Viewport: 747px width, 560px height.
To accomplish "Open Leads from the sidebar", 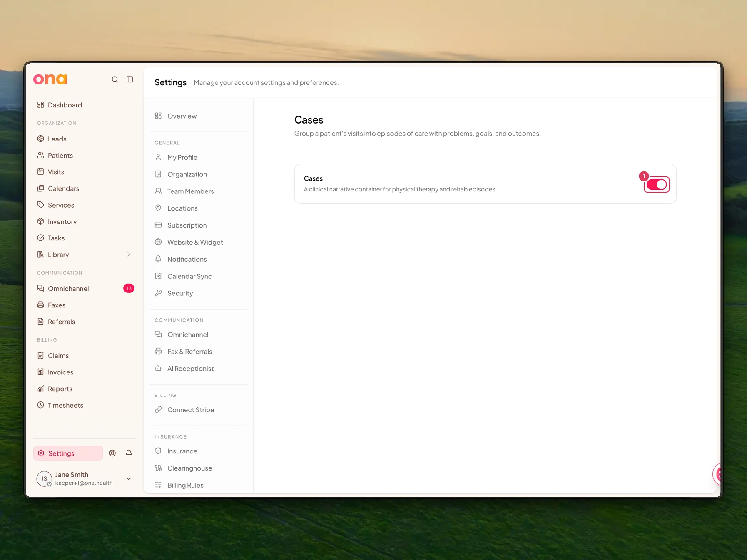I will tap(57, 139).
